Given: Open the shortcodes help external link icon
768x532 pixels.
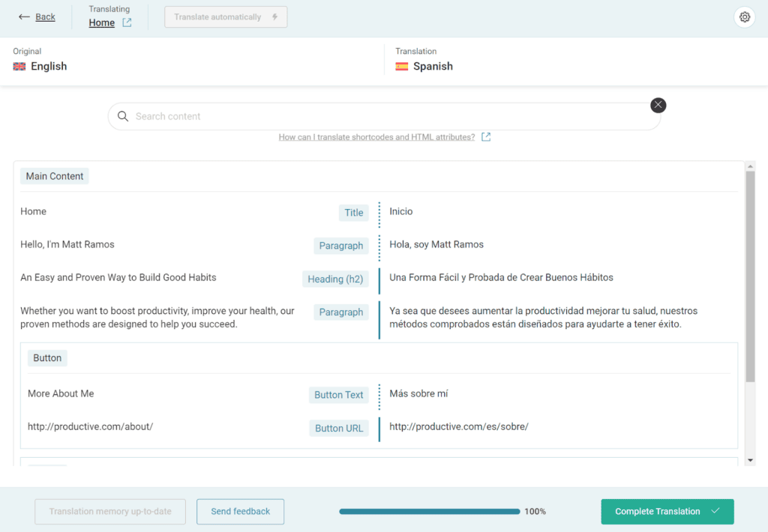Looking at the screenshot, I should click(x=486, y=137).
